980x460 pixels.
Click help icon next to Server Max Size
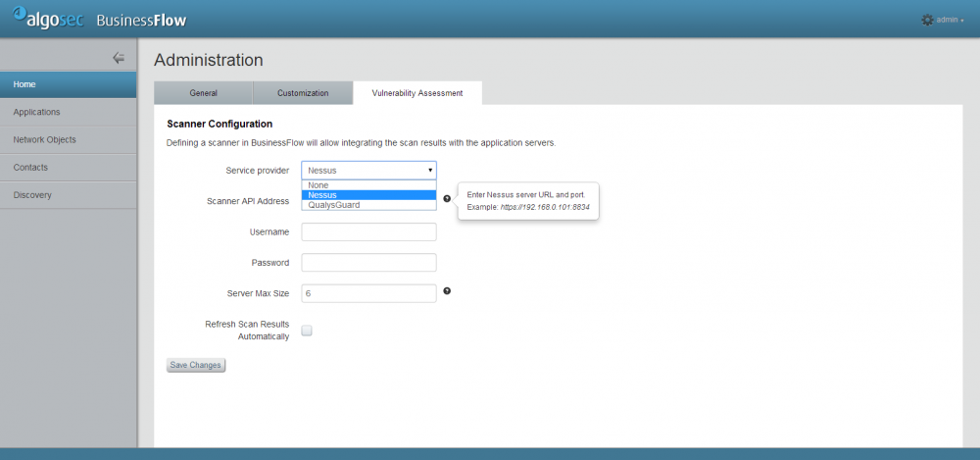(447, 291)
